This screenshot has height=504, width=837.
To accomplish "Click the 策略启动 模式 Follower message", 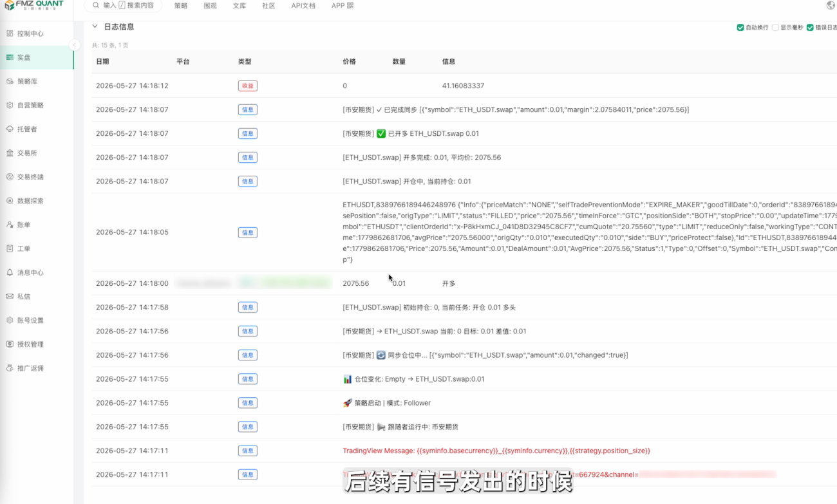I will (x=387, y=403).
